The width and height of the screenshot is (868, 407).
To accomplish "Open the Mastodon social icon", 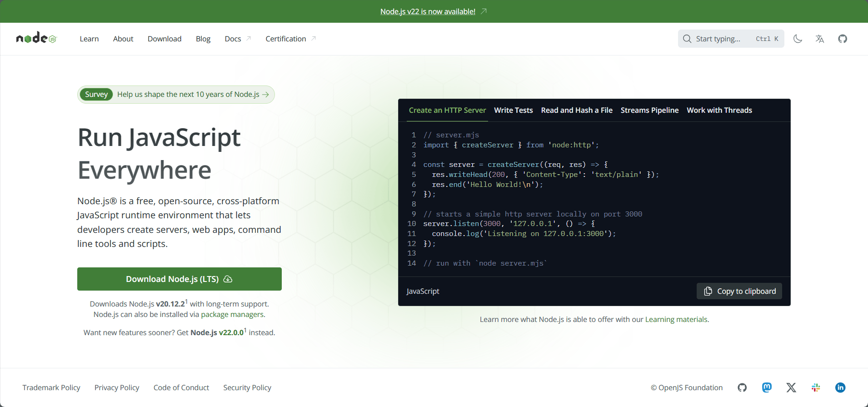I will [767, 387].
